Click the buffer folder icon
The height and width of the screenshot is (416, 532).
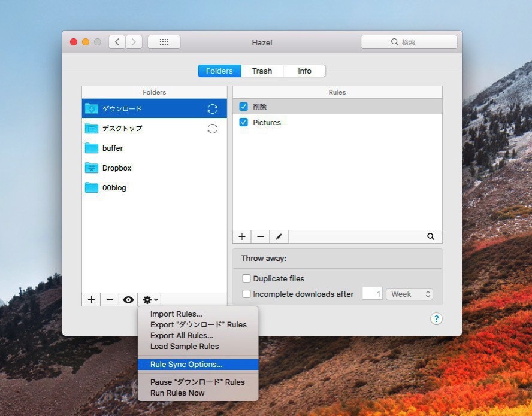tap(91, 148)
